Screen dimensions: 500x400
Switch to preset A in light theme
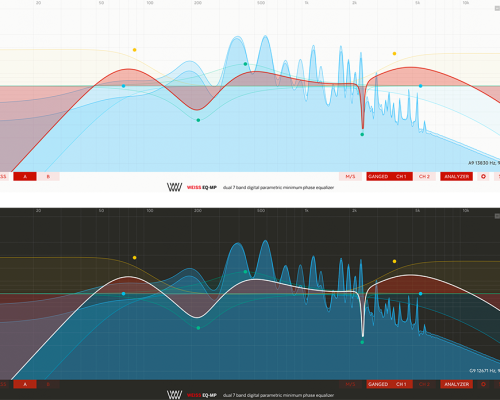(x=25, y=176)
